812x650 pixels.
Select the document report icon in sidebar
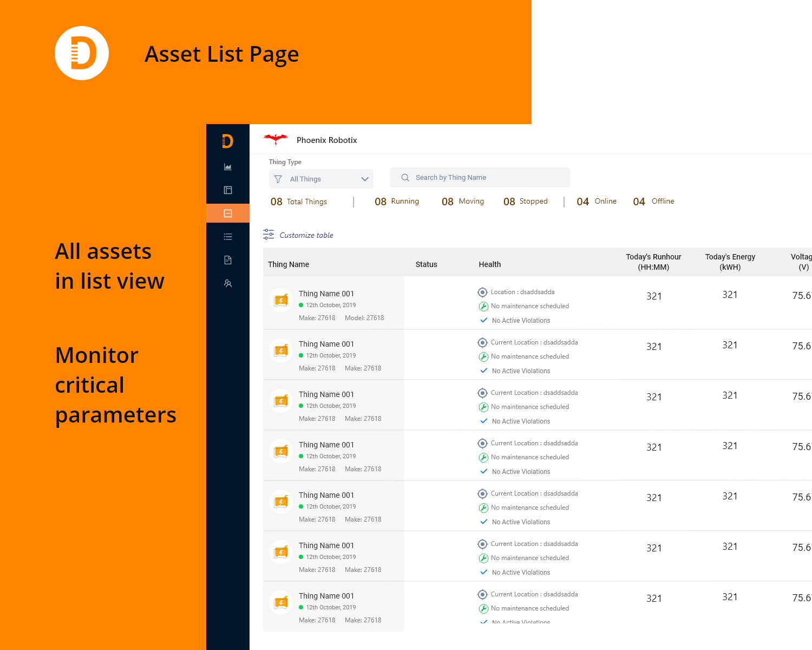(x=227, y=259)
